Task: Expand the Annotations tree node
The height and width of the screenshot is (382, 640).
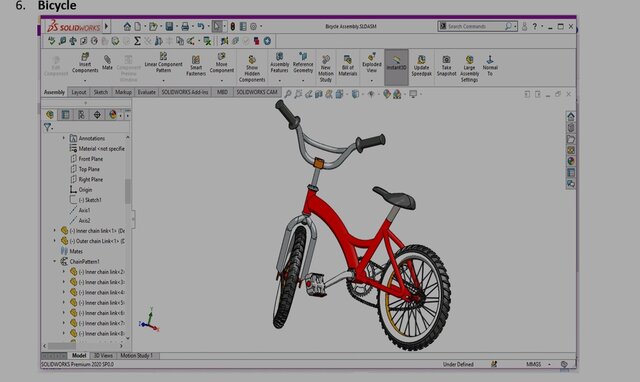Action: point(64,138)
